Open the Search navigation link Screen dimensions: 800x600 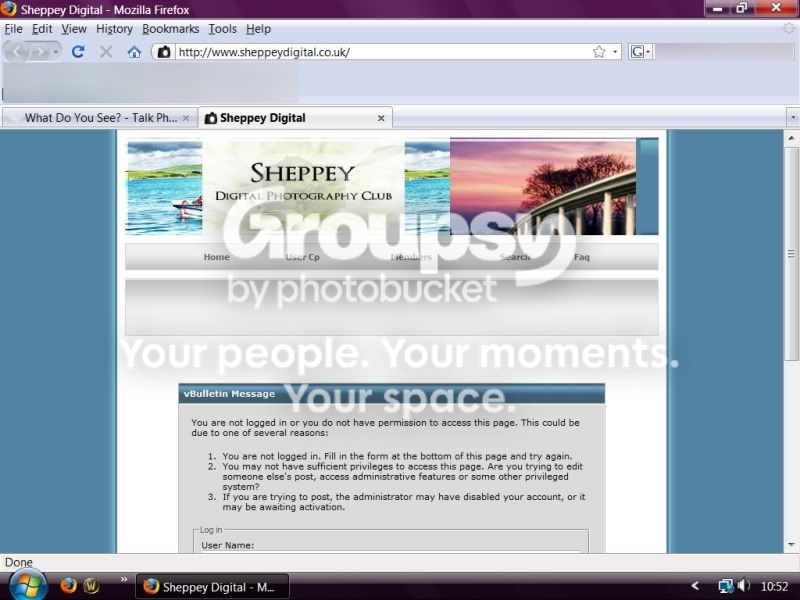click(x=515, y=257)
